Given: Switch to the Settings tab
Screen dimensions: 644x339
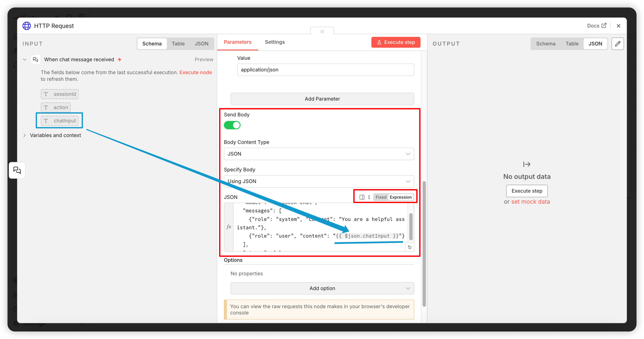Looking at the screenshot, I should [x=275, y=42].
